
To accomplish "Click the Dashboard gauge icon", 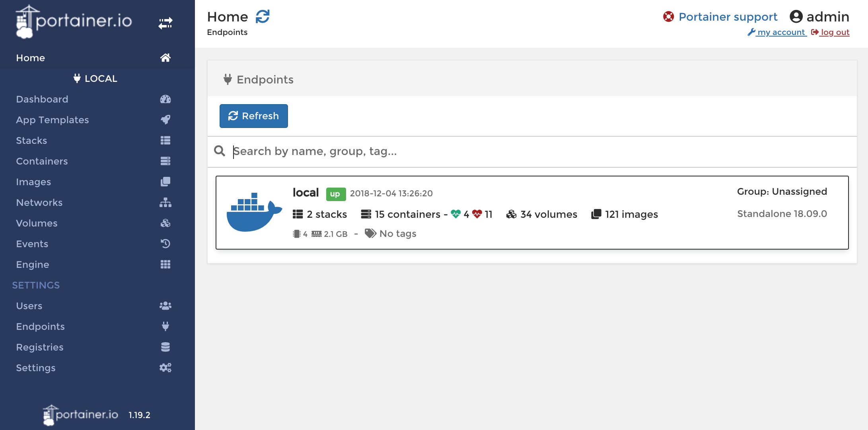I will pos(165,99).
